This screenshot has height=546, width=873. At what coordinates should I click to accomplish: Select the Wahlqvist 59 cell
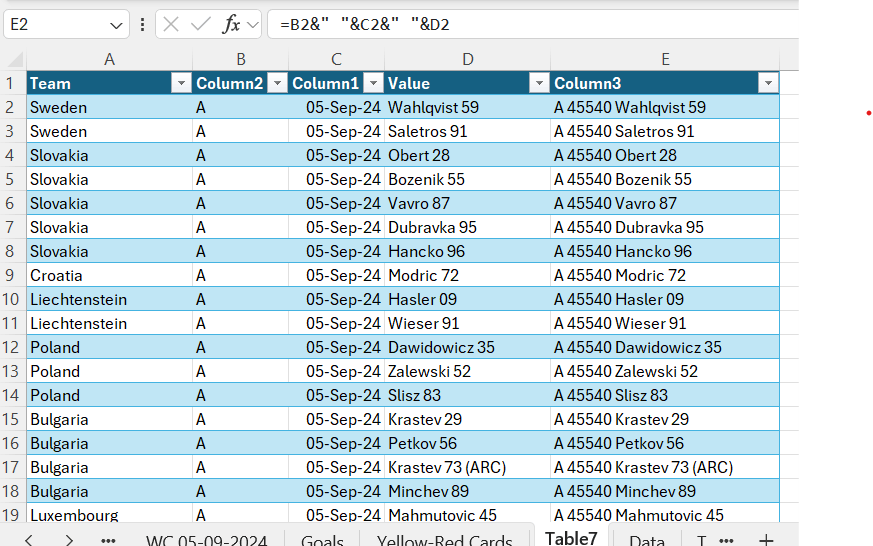(x=467, y=107)
